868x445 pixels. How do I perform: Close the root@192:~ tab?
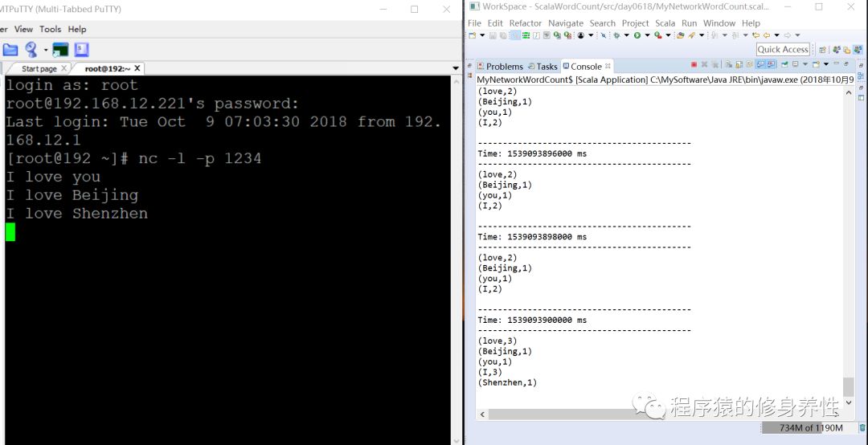(137, 68)
